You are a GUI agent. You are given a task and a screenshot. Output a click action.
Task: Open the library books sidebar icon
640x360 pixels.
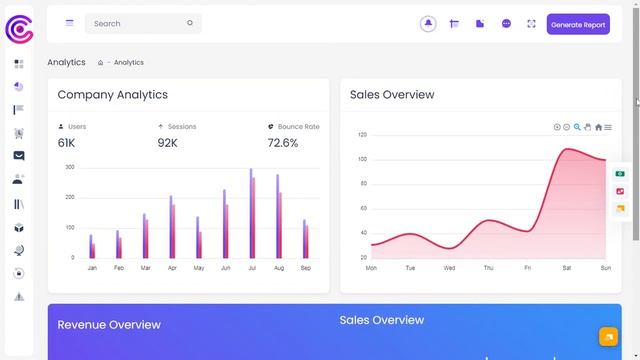tap(19, 204)
